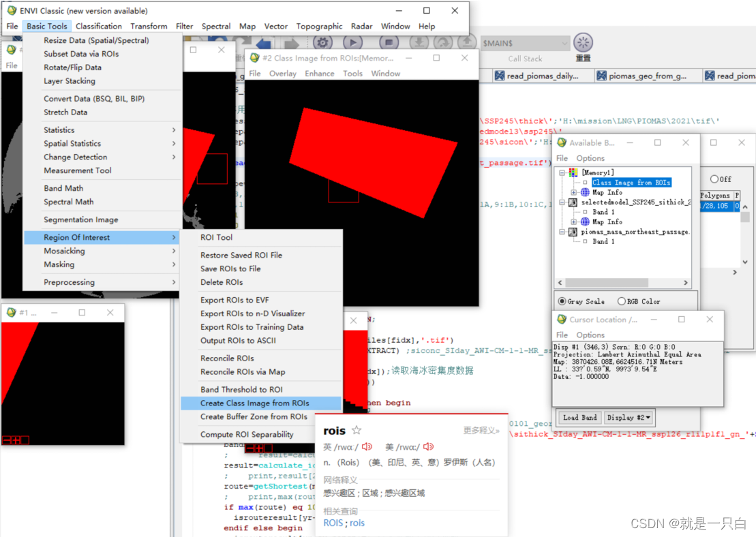This screenshot has width=756, height=537.
Task: Click the run play icon in toolbar
Action: [x=353, y=42]
